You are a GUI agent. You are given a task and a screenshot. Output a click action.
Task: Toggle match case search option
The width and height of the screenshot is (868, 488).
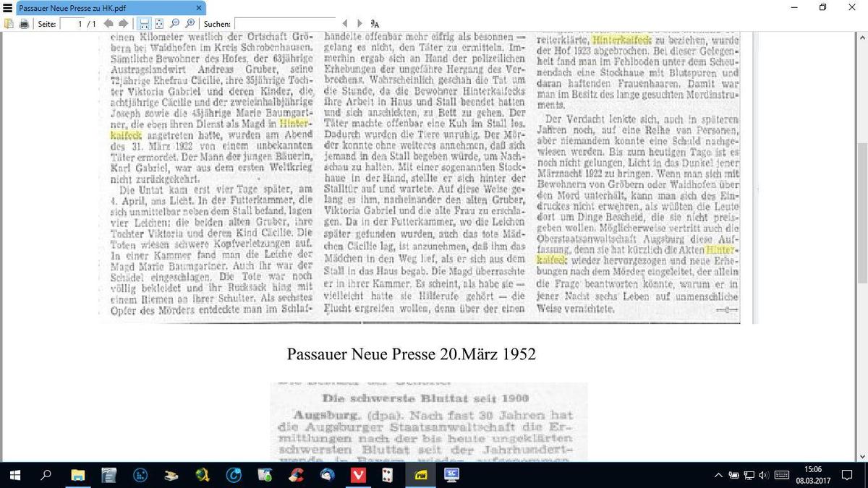pos(375,24)
